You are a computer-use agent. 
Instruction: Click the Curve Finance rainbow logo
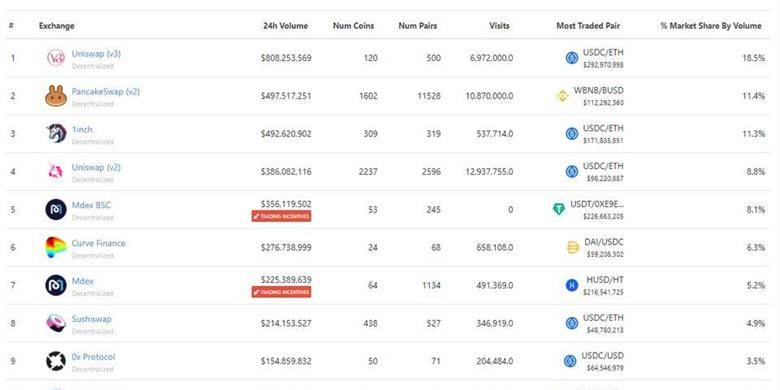(56, 247)
